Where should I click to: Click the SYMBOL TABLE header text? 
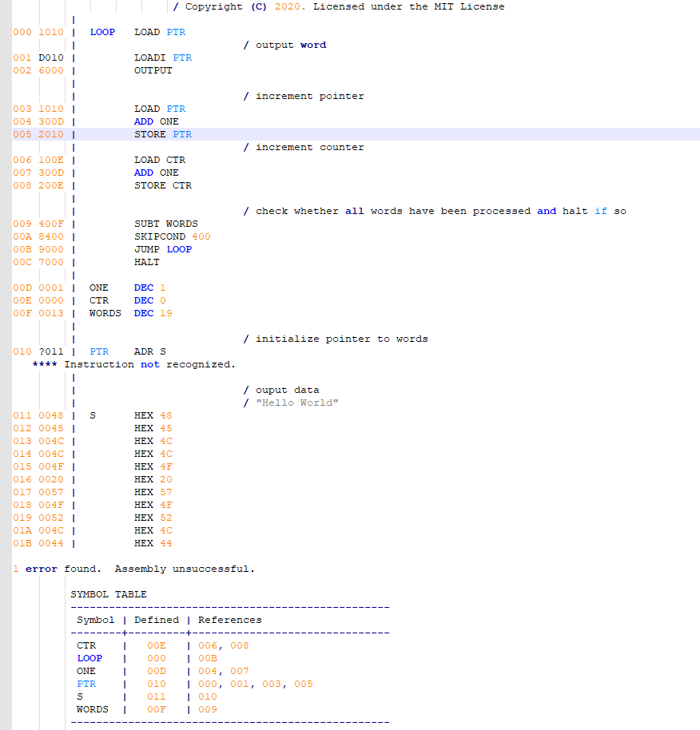pyautogui.click(x=108, y=593)
